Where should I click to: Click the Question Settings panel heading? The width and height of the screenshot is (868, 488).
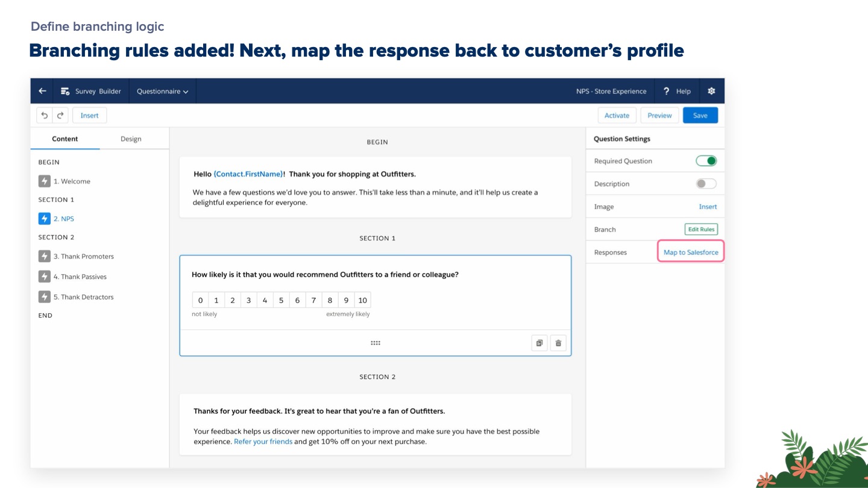click(x=622, y=139)
